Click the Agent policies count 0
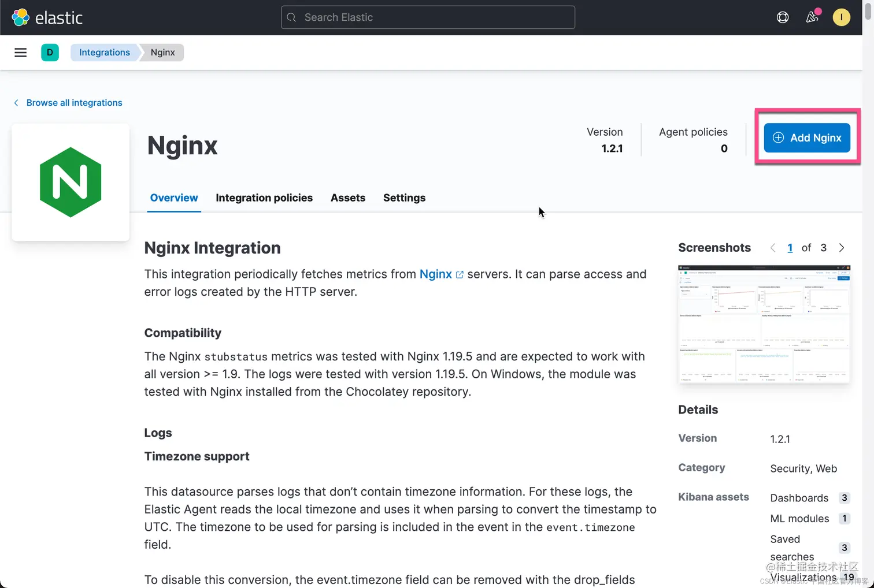The width and height of the screenshot is (874, 588). coord(724,148)
